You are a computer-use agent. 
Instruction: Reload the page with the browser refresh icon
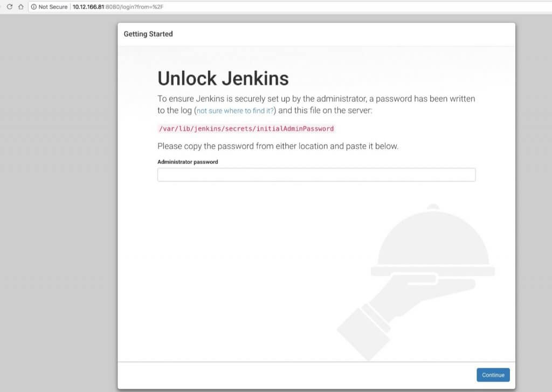pyautogui.click(x=10, y=6)
